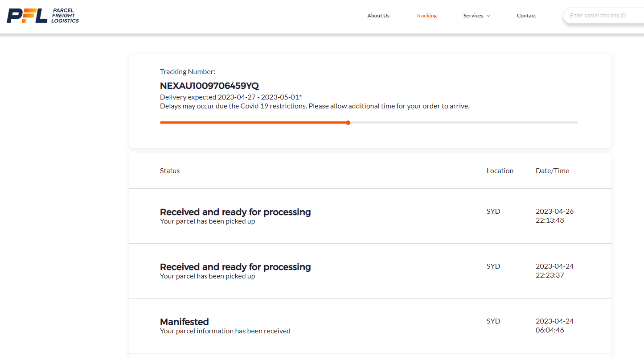Click tracking number NEXAU1009706459YQ
The height and width of the screenshot is (357, 644).
209,86
